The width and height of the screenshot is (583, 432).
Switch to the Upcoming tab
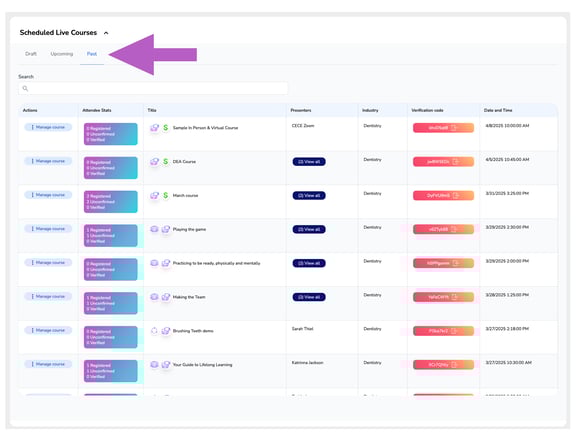click(62, 54)
